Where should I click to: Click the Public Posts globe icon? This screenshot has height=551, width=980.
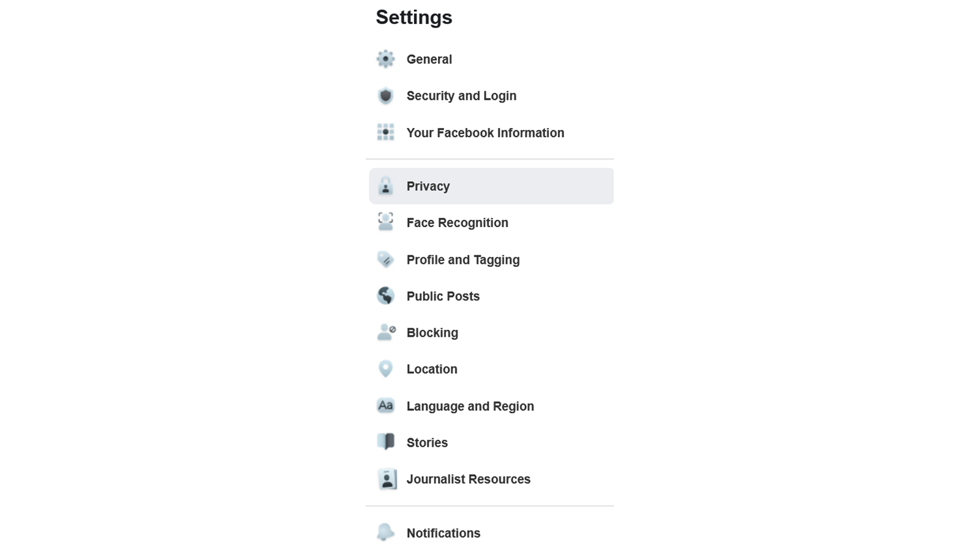tap(385, 296)
